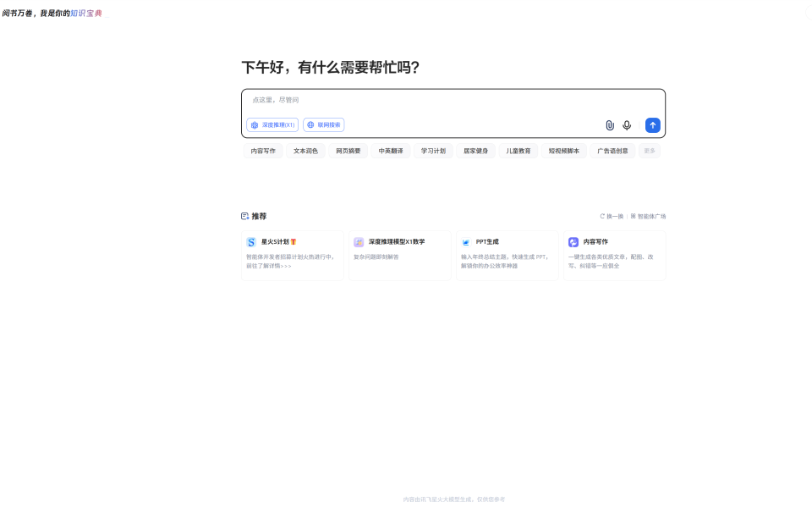
Task: Open the 内容写作 recommendation card title
Action: (595, 242)
